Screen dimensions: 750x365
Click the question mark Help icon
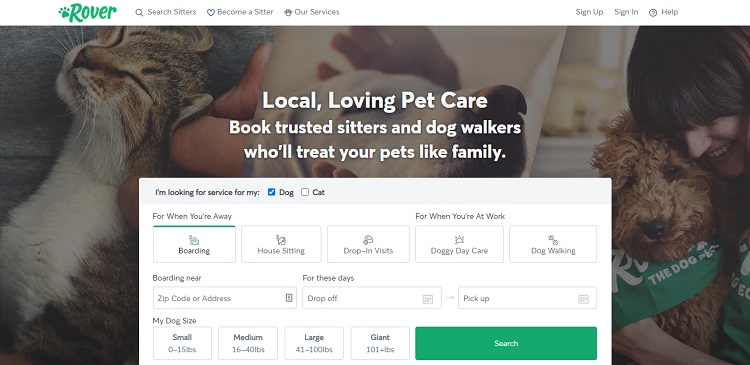pyautogui.click(x=653, y=13)
